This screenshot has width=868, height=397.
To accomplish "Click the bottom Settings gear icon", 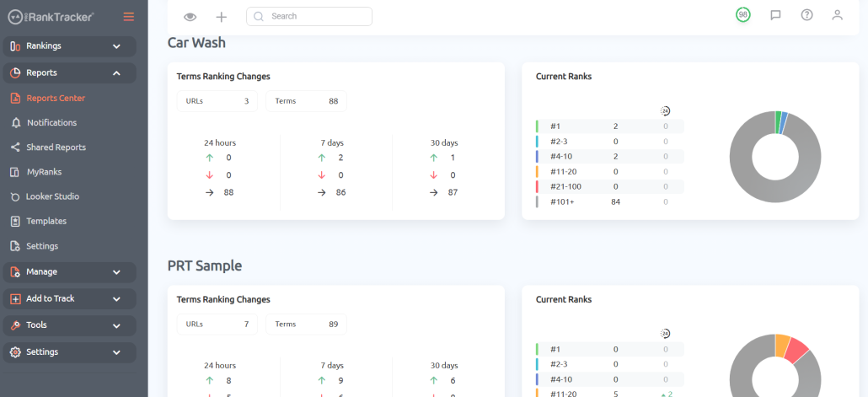I will [x=15, y=352].
